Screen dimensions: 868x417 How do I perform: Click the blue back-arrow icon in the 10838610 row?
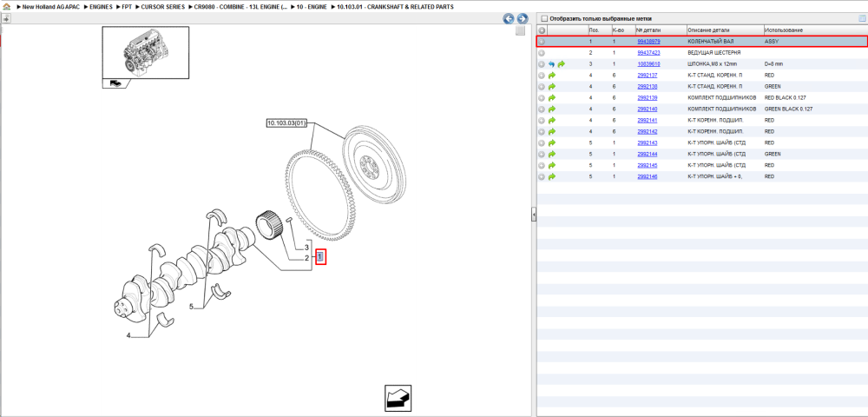(x=552, y=64)
